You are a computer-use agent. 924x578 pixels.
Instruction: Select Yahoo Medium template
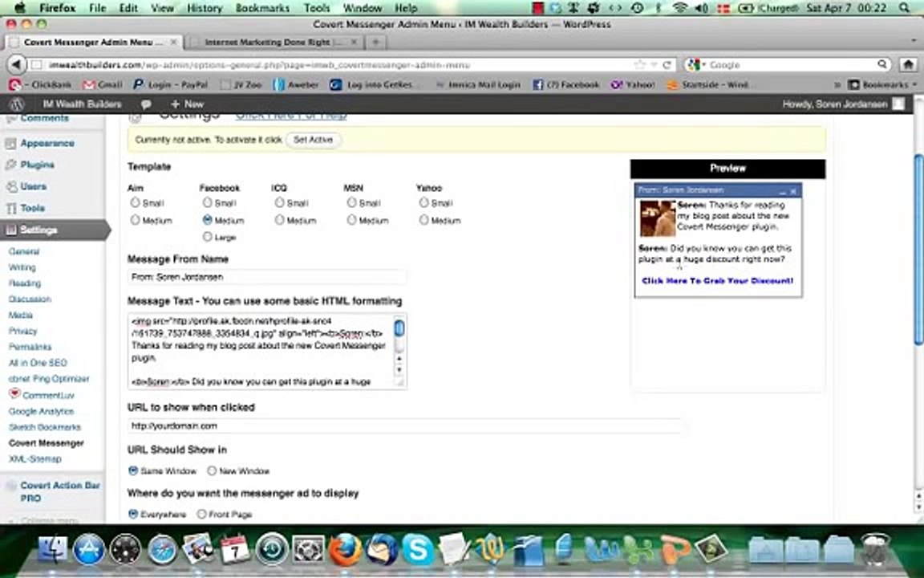[423, 220]
